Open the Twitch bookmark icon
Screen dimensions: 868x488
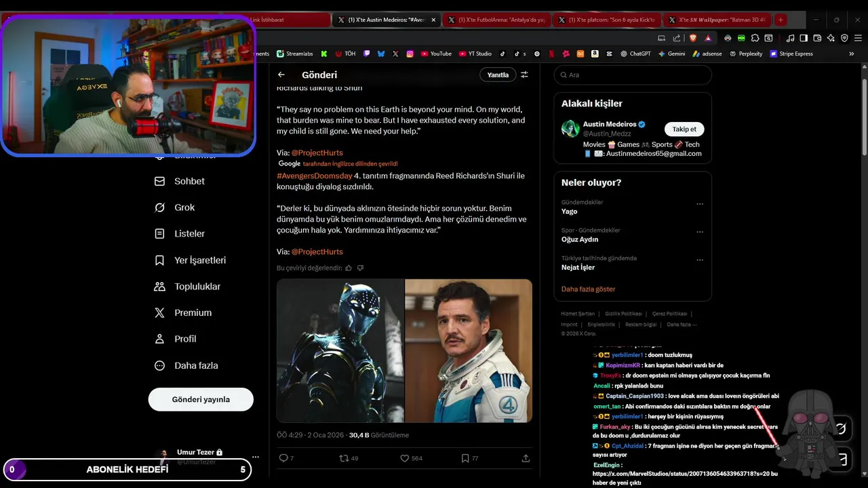pyautogui.click(x=367, y=54)
